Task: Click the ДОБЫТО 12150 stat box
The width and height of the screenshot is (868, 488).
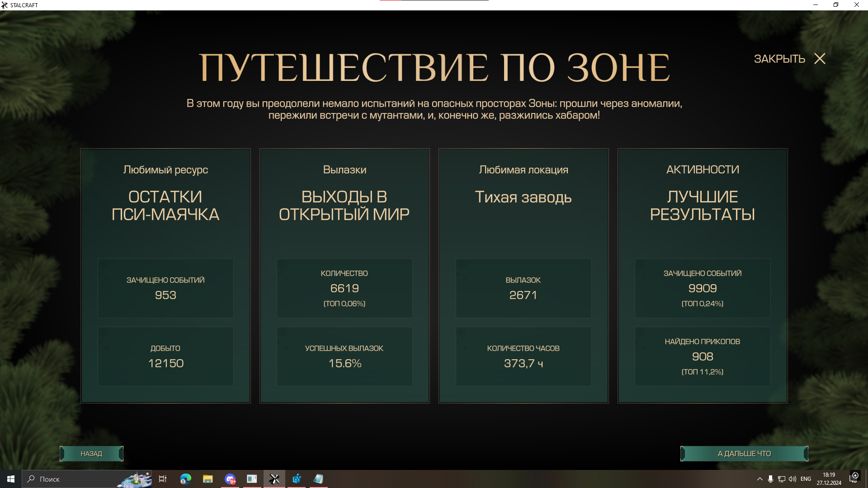Action: [165, 357]
